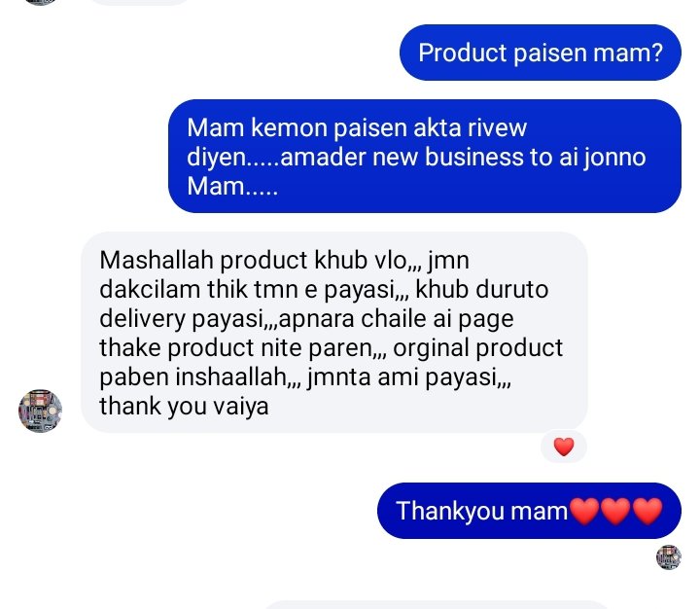Tap the red heart reaction badge

point(563,447)
